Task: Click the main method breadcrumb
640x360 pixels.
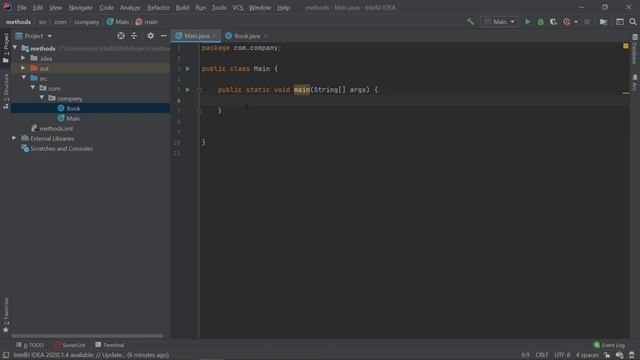Action: [147, 22]
